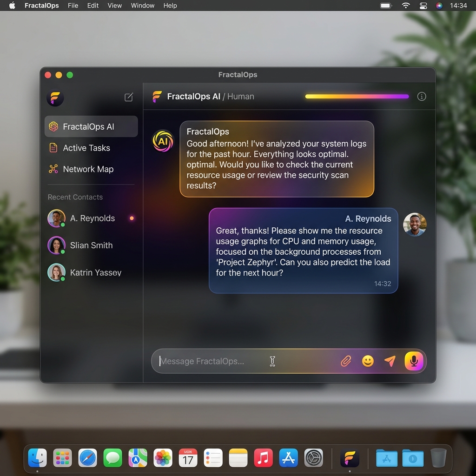The width and height of the screenshot is (476, 476).
Task: Open the Edit menu
Action: coord(93,6)
